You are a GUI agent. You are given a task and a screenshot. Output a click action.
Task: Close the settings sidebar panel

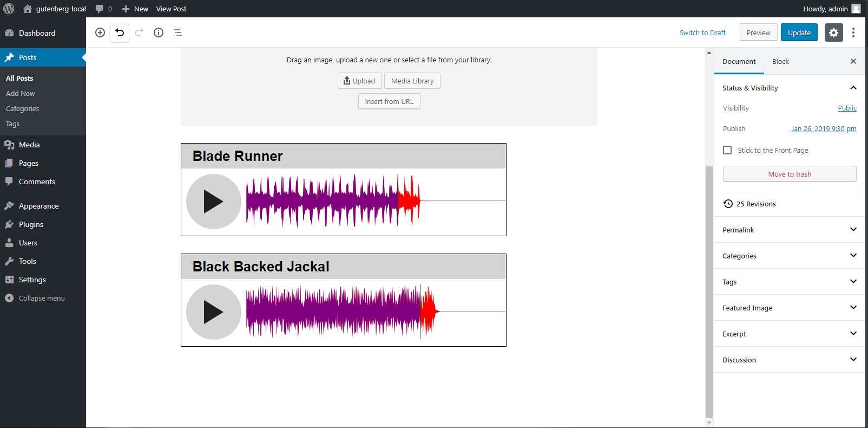853,61
